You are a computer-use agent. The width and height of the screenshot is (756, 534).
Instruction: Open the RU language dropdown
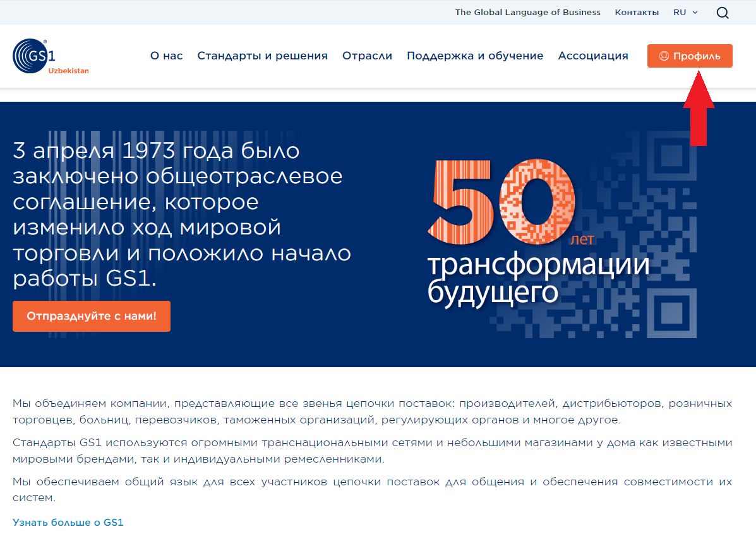tap(680, 13)
